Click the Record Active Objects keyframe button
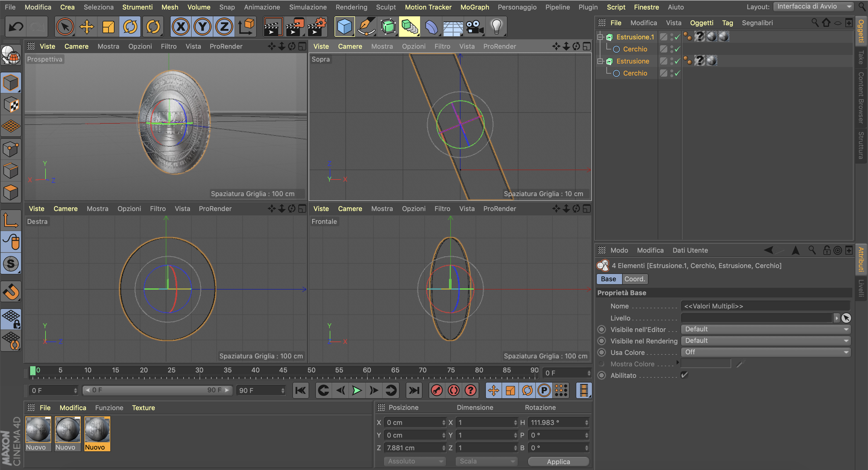The height and width of the screenshot is (470, 868). click(437, 390)
